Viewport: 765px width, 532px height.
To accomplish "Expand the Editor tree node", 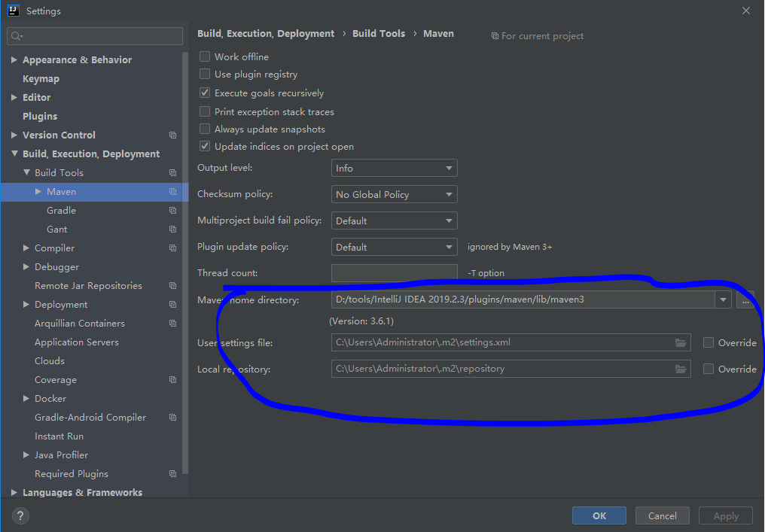I will pos(14,97).
